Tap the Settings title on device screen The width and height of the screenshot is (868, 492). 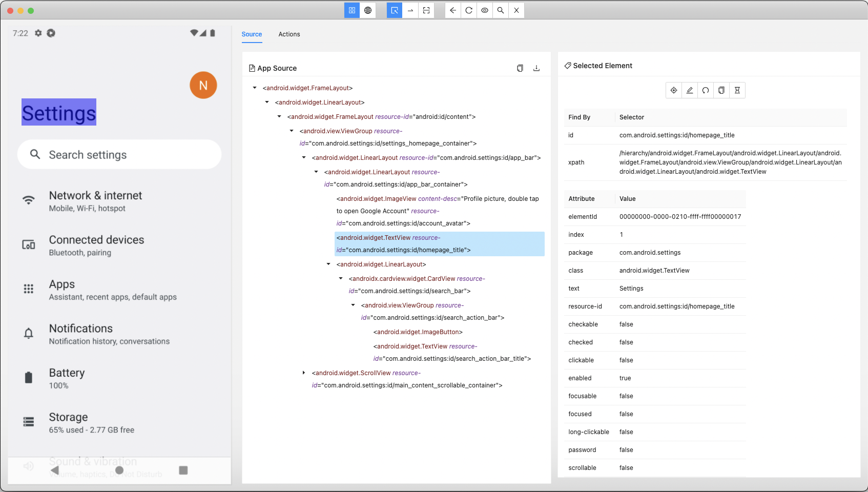59,112
